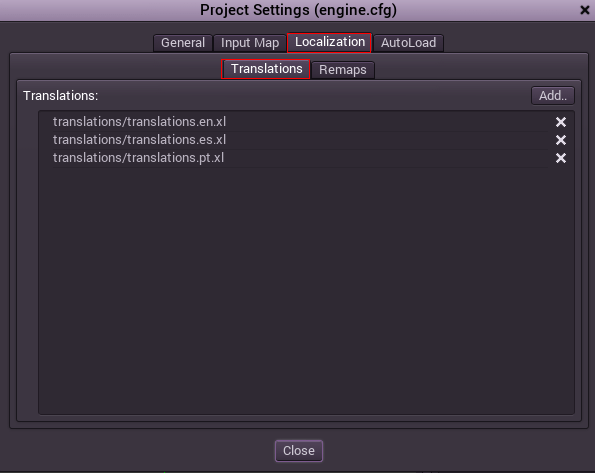Remove the translations.es.xl entry with its X
Screen dimensions: 595x473
pos(560,140)
